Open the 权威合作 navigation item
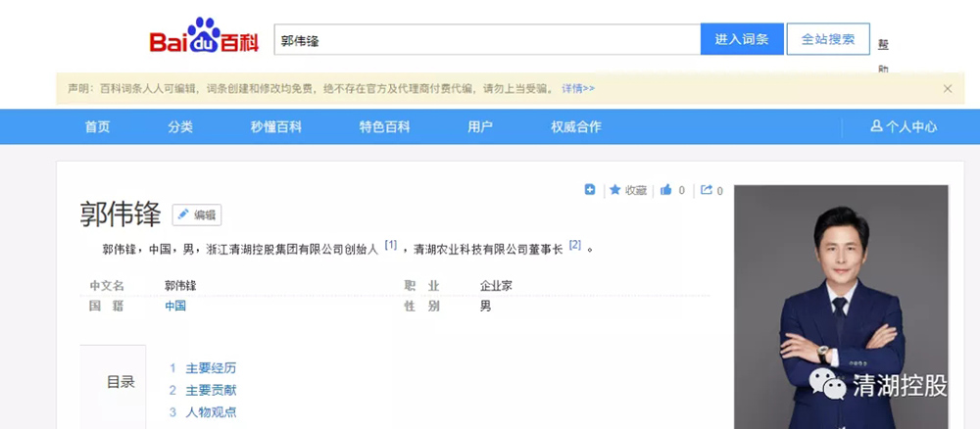The height and width of the screenshot is (429, 980). (576, 126)
